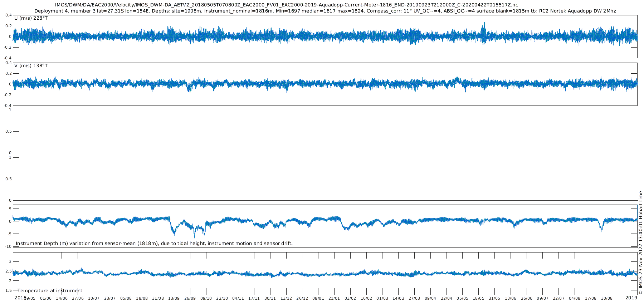Select the '2019' year label on time axis
This screenshot has height=304, width=644.
tap(631, 298)
